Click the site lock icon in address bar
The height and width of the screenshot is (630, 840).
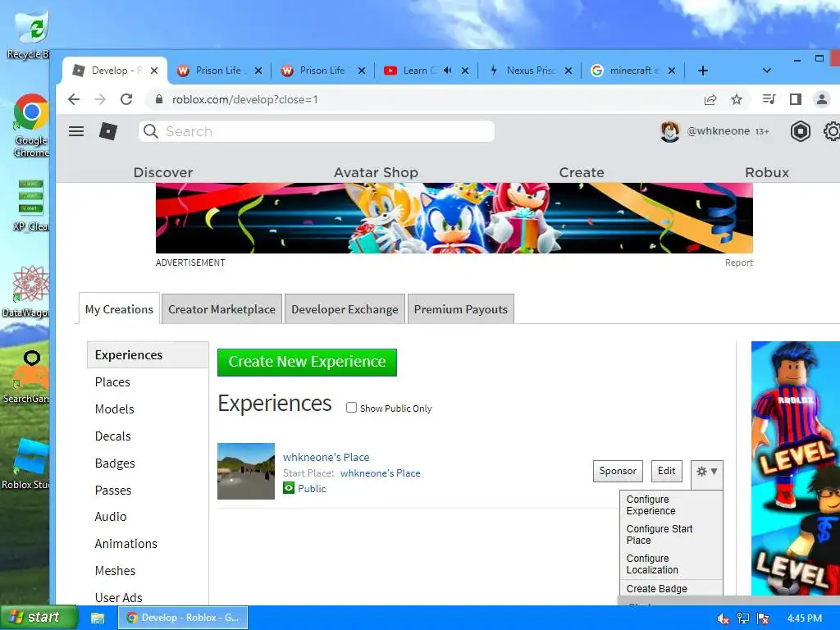coord(158,99)
